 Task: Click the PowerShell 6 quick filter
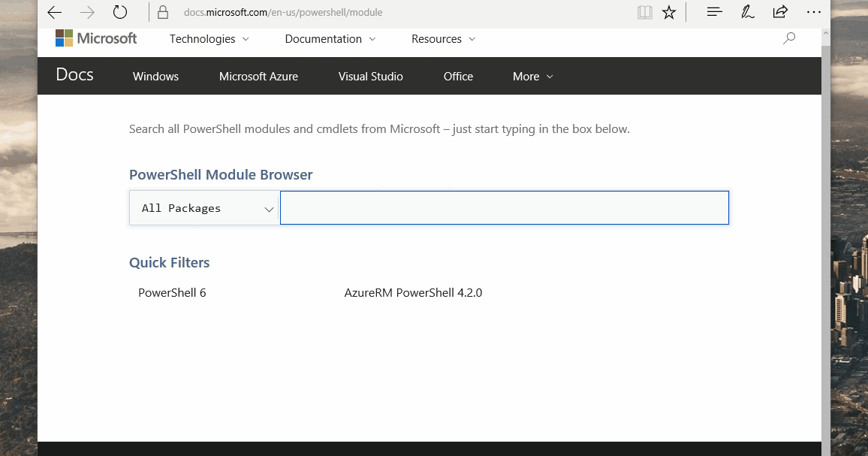pyautogui.click(x=172, y=293)
